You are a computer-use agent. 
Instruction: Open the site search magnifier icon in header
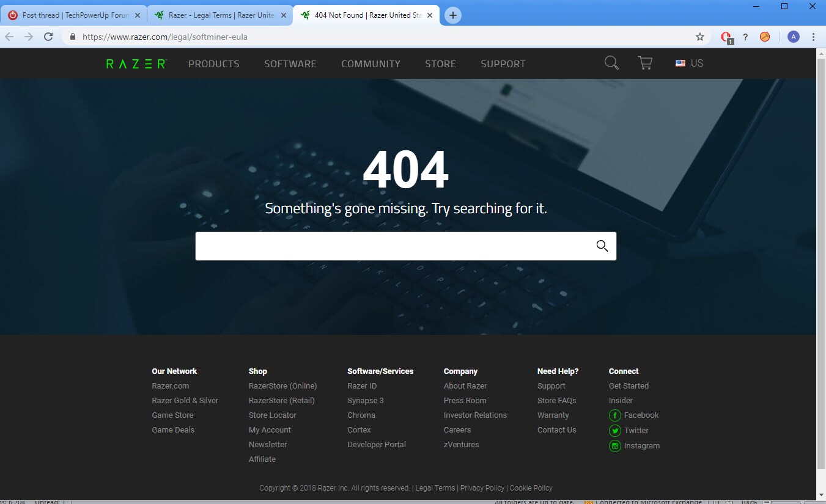611,63
